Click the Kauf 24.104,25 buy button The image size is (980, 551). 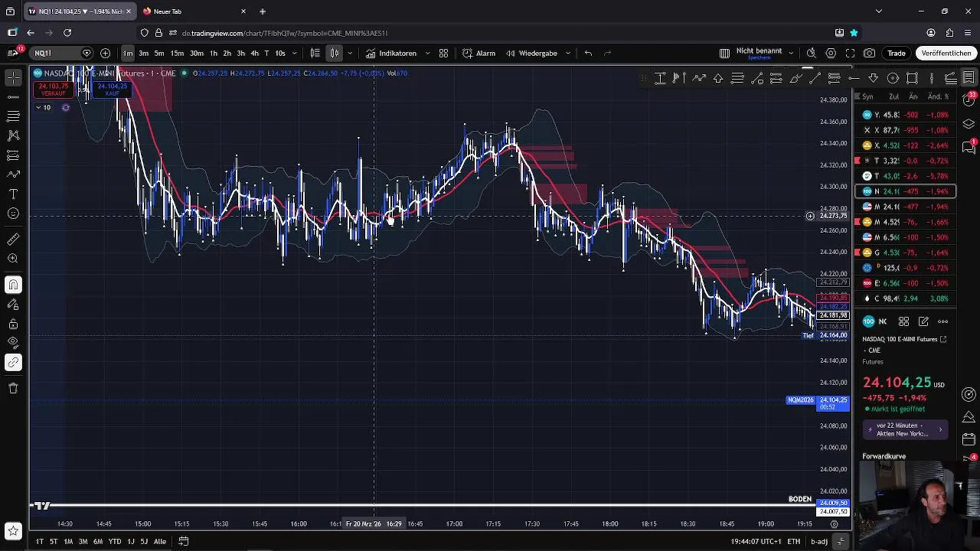tap(113, 89)
